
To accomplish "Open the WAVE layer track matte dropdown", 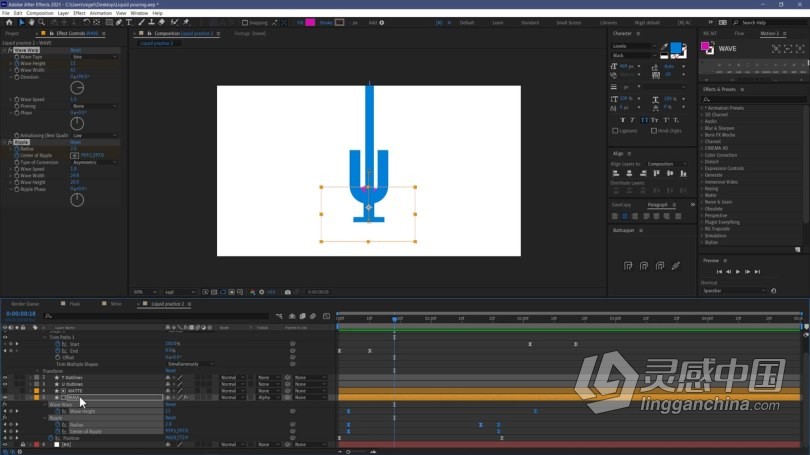I will 269,398.
